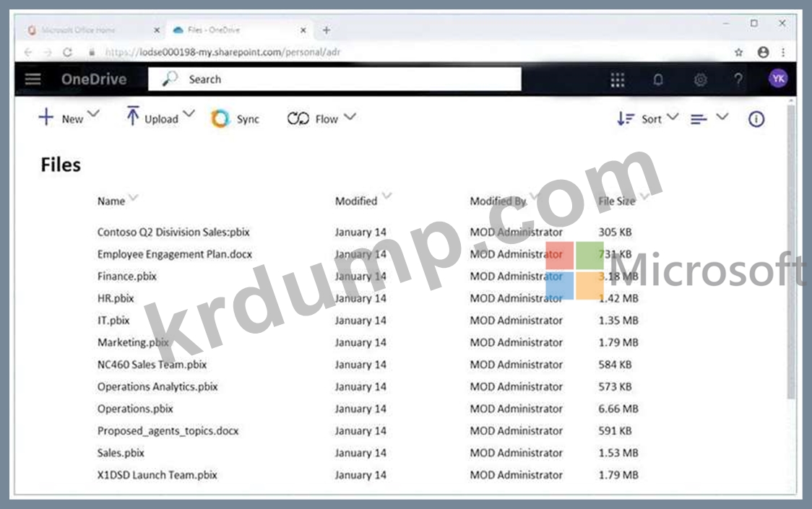This screenshot has width=812, height=509.
Task: Click the Sync icon
Action: 220,118
